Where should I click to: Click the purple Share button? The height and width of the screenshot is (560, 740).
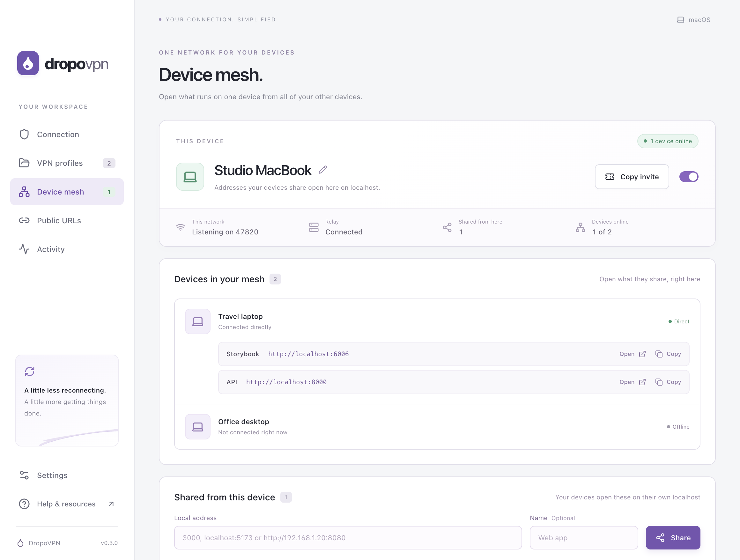click(673, 538)
